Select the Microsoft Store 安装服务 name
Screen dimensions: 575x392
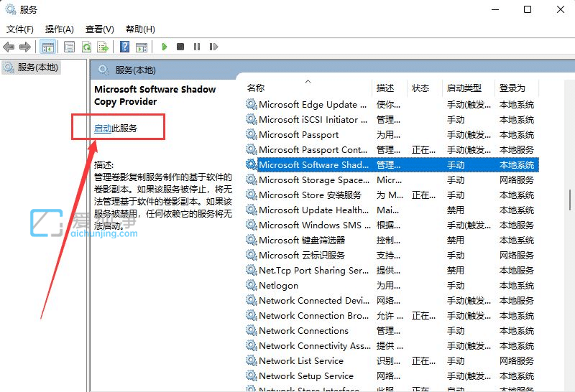pos(310,195)
